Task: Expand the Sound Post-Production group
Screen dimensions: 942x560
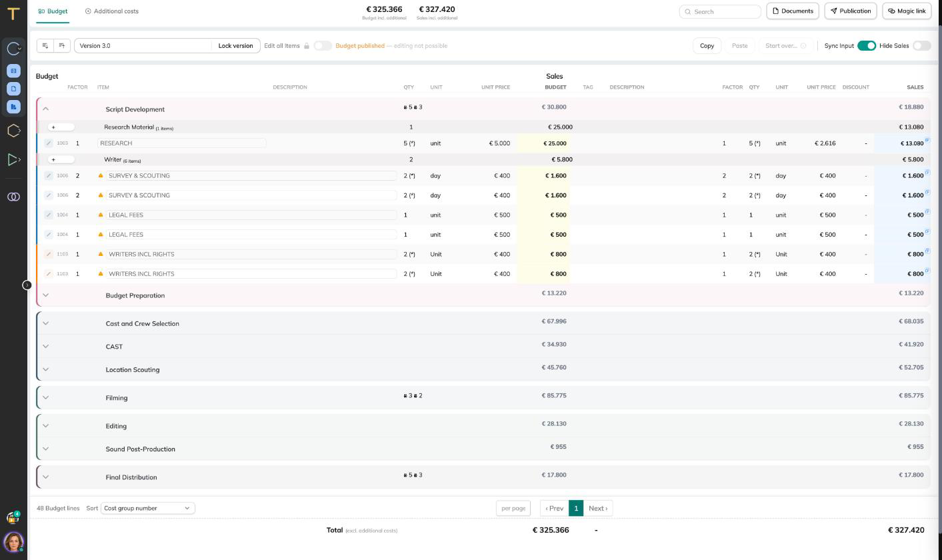Action: pyautogui.click(x=46, y=449)
